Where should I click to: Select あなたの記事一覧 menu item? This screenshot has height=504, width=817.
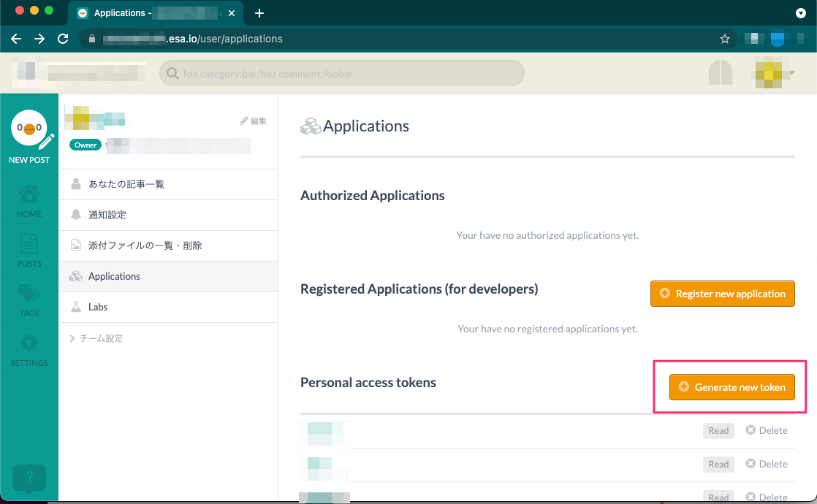tap(126, 184)
